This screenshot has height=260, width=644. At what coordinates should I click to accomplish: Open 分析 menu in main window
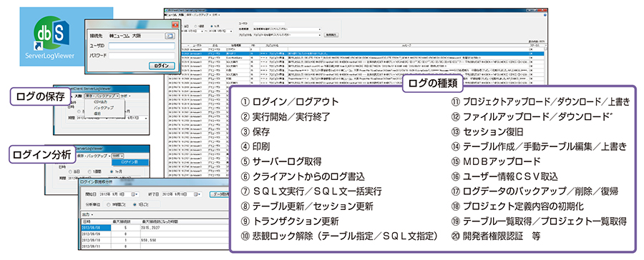coord(216,15)
